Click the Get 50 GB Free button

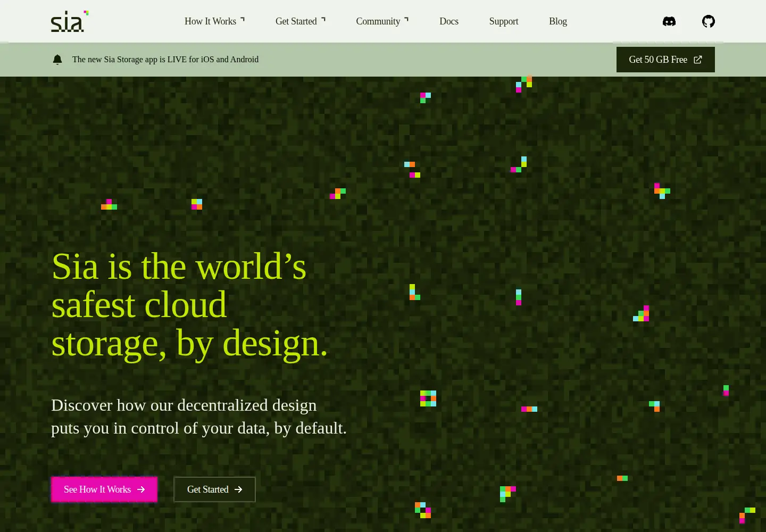665,60
